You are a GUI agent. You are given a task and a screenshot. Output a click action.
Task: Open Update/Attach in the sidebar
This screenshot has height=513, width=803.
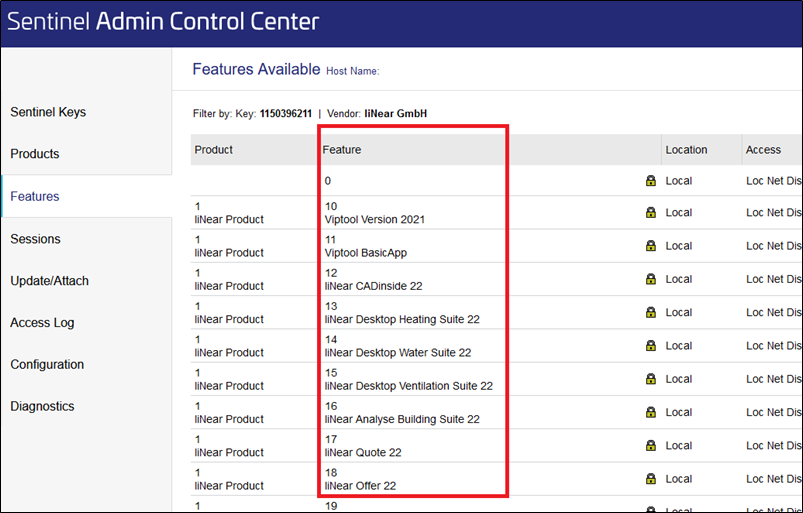click(x=50, y=281)
